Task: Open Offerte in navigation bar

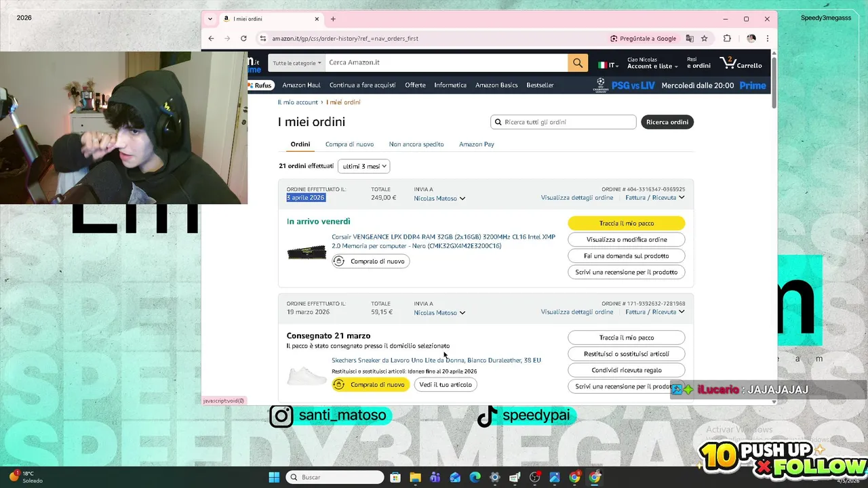Action: click(415, 85)
